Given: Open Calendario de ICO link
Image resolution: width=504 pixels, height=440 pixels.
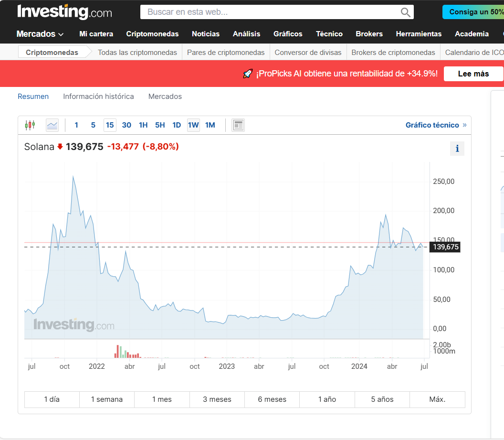Looking at the screenshot, I should pos(474,53).
